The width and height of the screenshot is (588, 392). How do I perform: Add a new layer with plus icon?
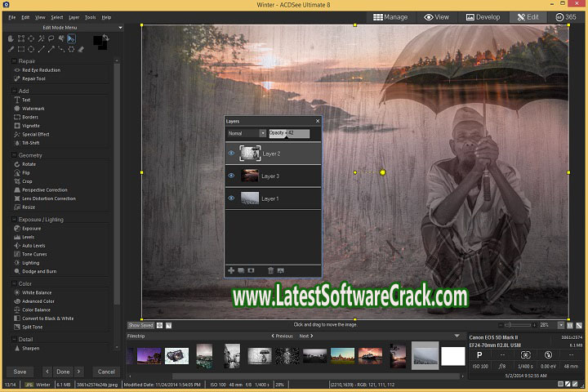(x=231, y=270)
